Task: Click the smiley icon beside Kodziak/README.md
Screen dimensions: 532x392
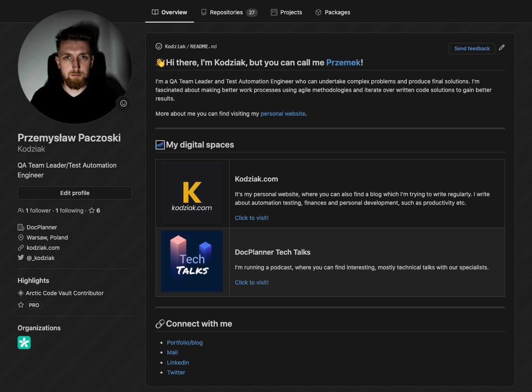Action: [x=159, y=46]
